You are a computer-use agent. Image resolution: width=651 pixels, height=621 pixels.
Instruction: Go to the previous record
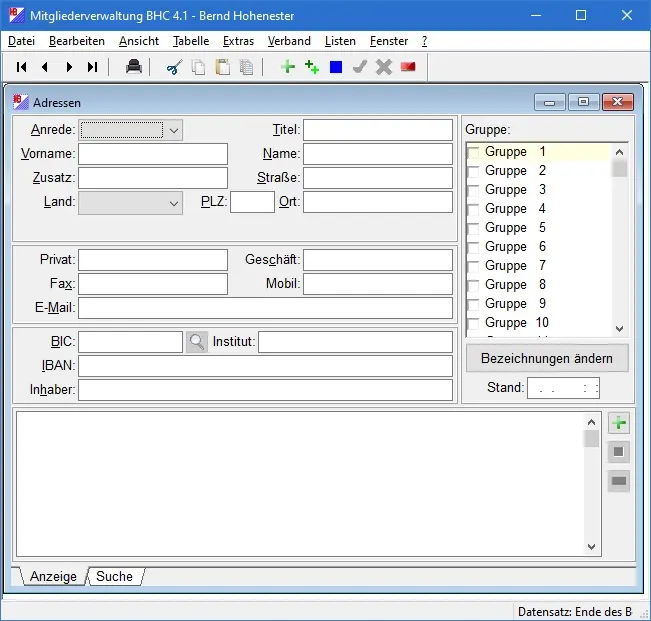45,67
